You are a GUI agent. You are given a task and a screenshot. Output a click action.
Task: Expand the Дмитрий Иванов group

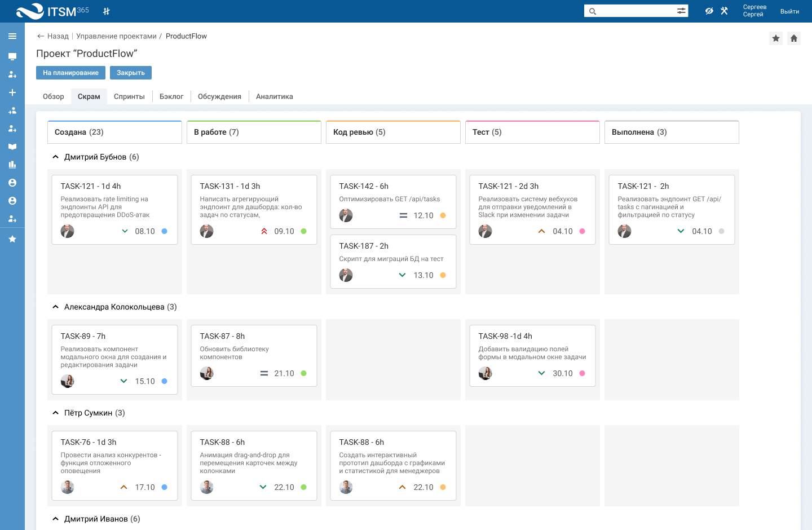[55, 519]
